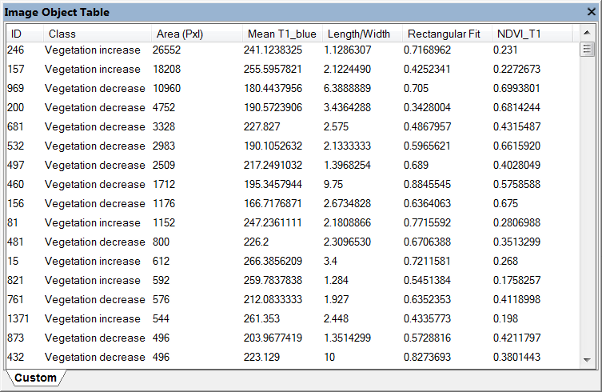Screen dimensions: 602x392
Task: Click the scrollbar down arrow
Action: [587, 360]
